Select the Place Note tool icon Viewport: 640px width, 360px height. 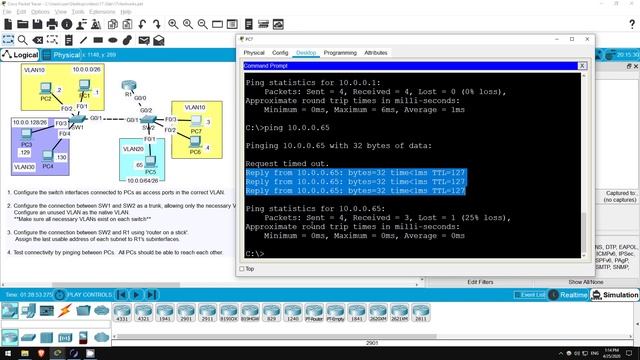(69, 40)
